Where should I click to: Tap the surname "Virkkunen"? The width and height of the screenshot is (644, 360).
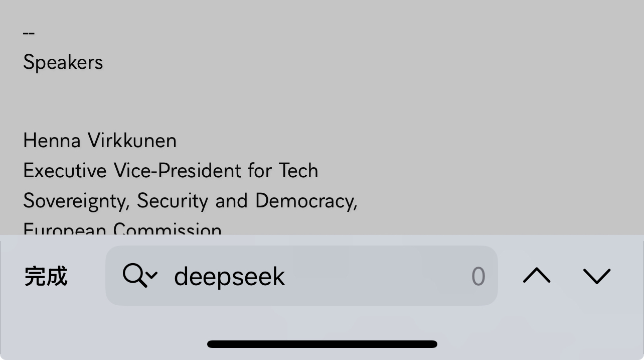click(x=132, y=141)
